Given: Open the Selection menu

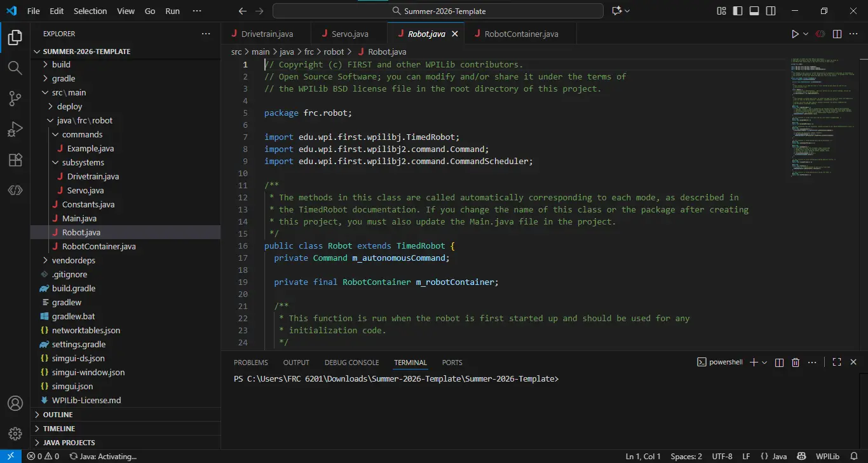Looking at the screenshot, I should coord(90,11).
